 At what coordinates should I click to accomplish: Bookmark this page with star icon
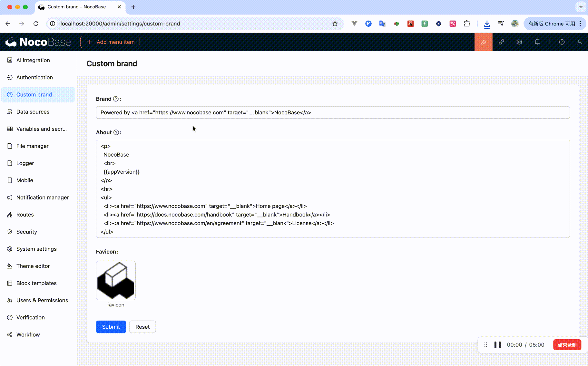(x=335, y=24)
